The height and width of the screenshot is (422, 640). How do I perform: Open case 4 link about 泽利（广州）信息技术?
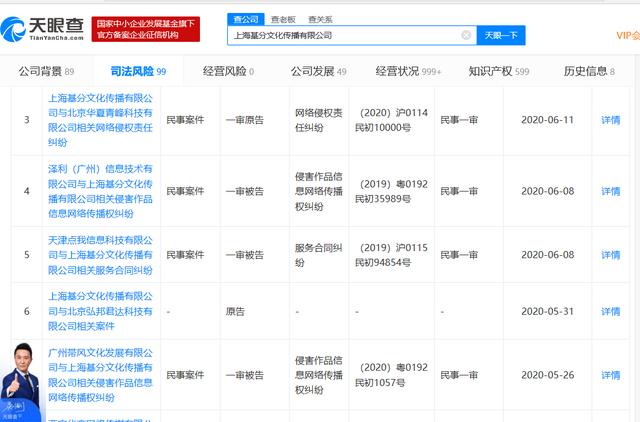[x=100, y=191]
